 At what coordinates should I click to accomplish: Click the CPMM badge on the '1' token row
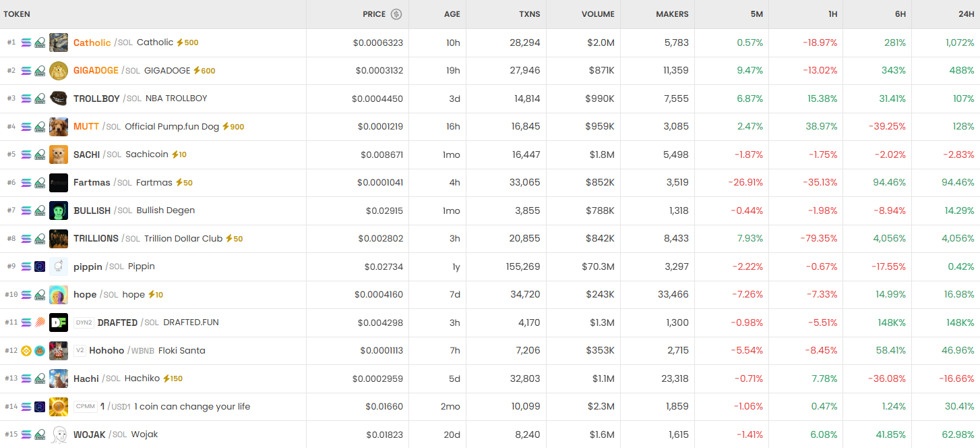pyautogui.click(x=86, y=405)
